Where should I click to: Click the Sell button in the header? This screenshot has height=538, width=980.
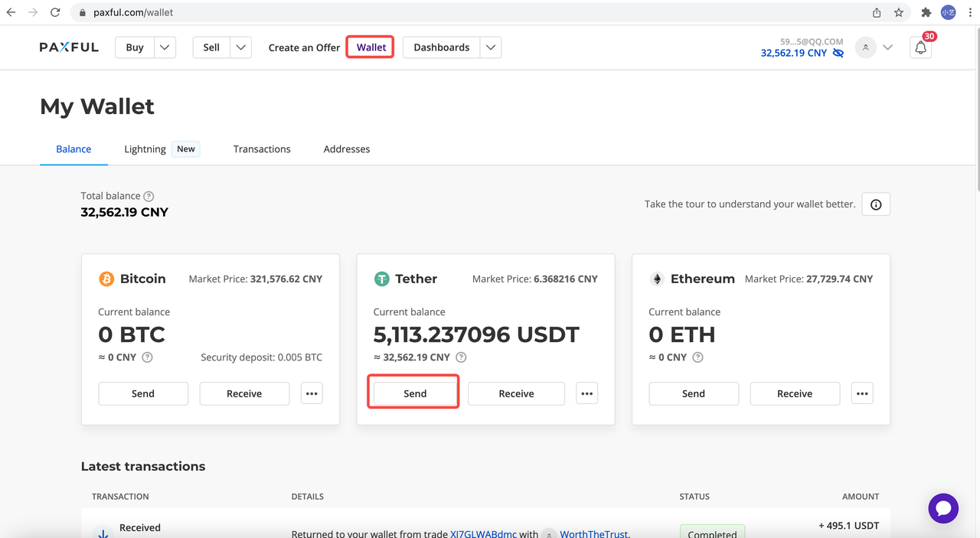click(211, 47)
